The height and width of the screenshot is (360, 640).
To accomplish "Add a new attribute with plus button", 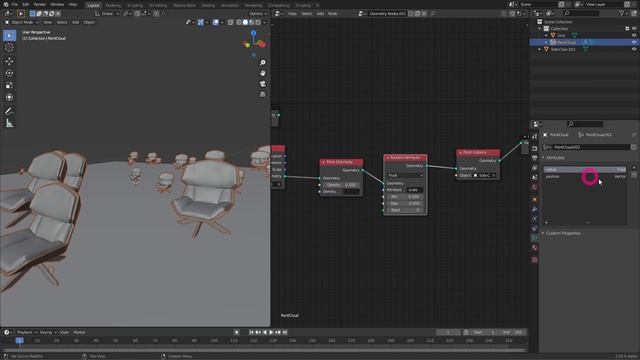I will [634, 168].
